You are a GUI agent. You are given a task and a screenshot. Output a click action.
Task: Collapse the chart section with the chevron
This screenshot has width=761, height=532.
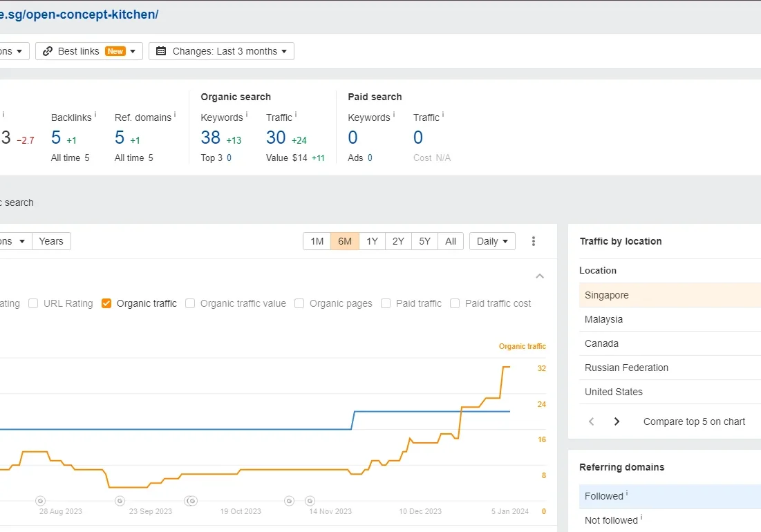[x=540, y=276]
